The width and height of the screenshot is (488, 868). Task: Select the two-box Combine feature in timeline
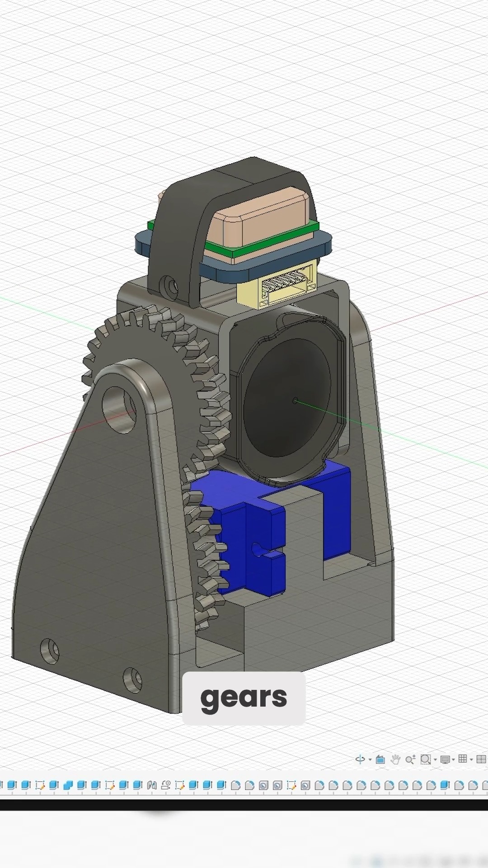(68, 785)
